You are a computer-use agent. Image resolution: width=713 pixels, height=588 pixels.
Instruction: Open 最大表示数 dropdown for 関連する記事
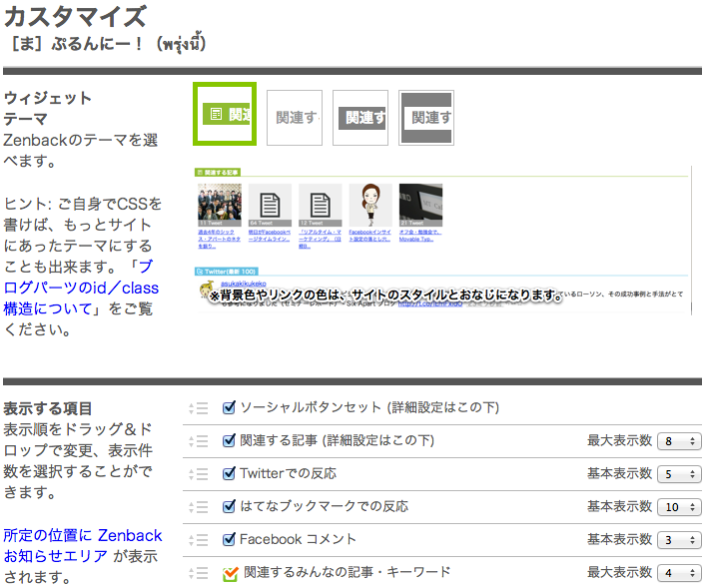pyautogui.click(x=679, y=441)
